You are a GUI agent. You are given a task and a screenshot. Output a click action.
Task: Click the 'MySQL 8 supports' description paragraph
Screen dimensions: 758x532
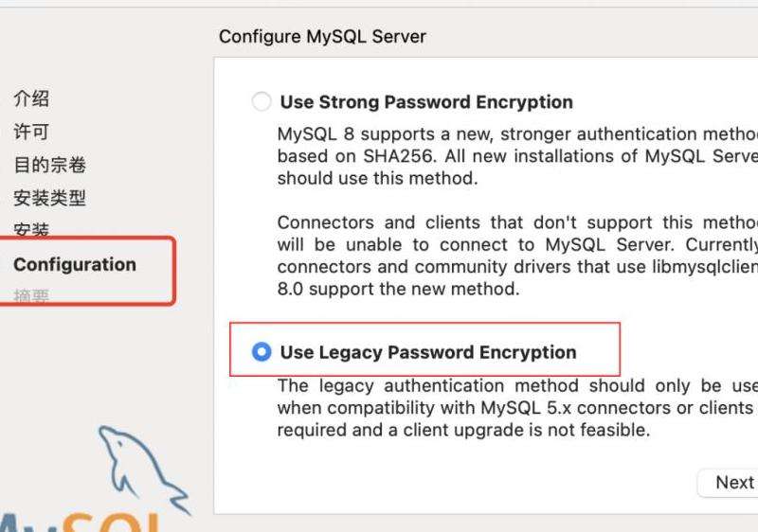[x=517, y=156]
